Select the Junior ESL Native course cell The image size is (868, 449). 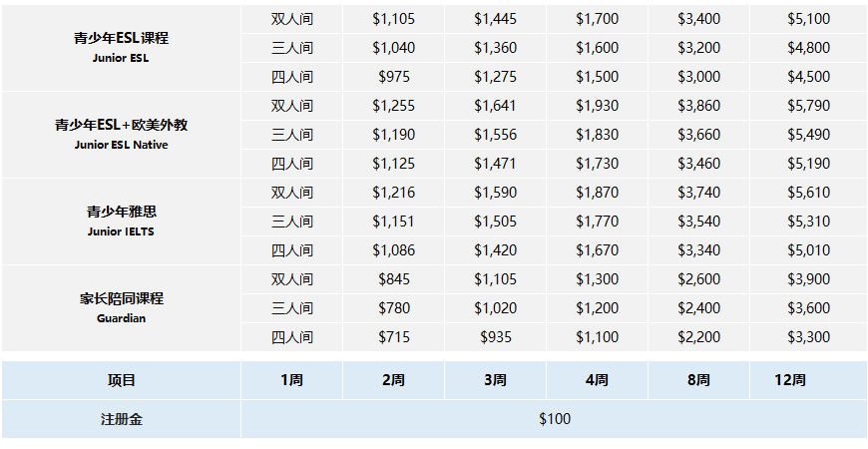click(x=122, y=135)
